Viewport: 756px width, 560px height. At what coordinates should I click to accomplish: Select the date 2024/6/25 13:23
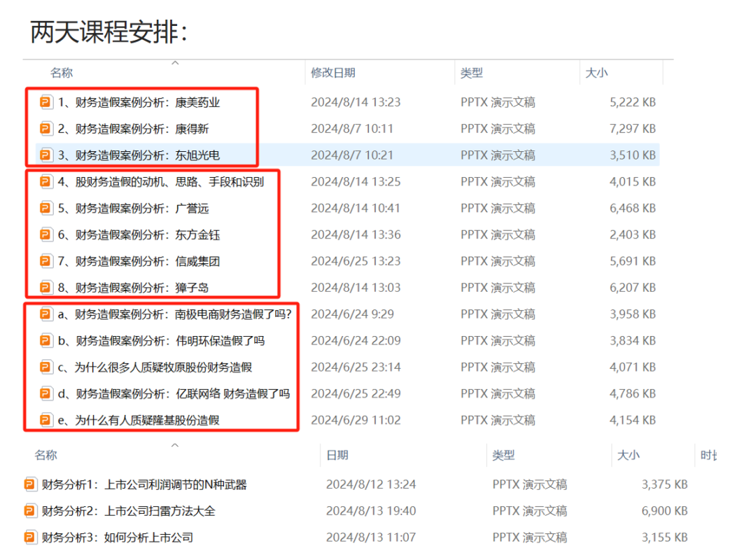pyautogui.click(x=356, y=261)
